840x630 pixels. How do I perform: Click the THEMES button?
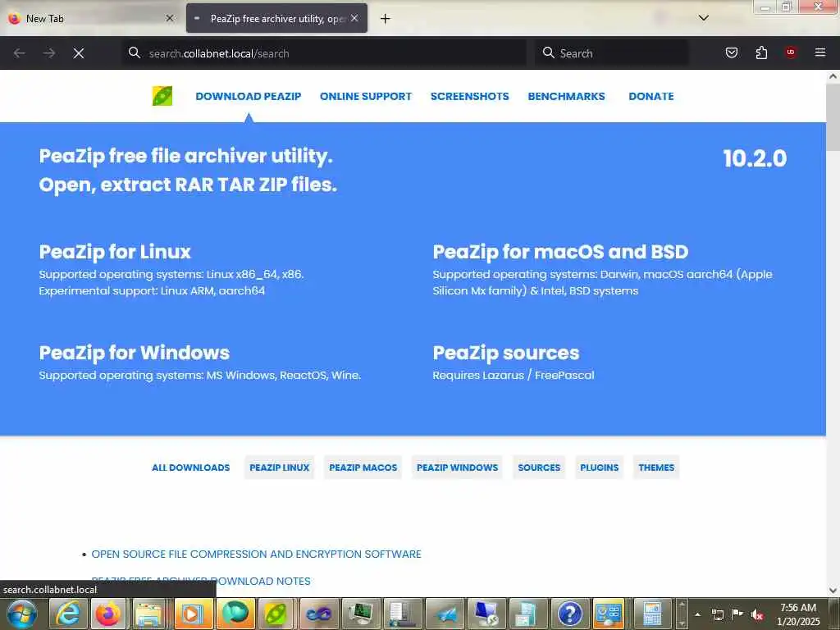click(656, 467)
